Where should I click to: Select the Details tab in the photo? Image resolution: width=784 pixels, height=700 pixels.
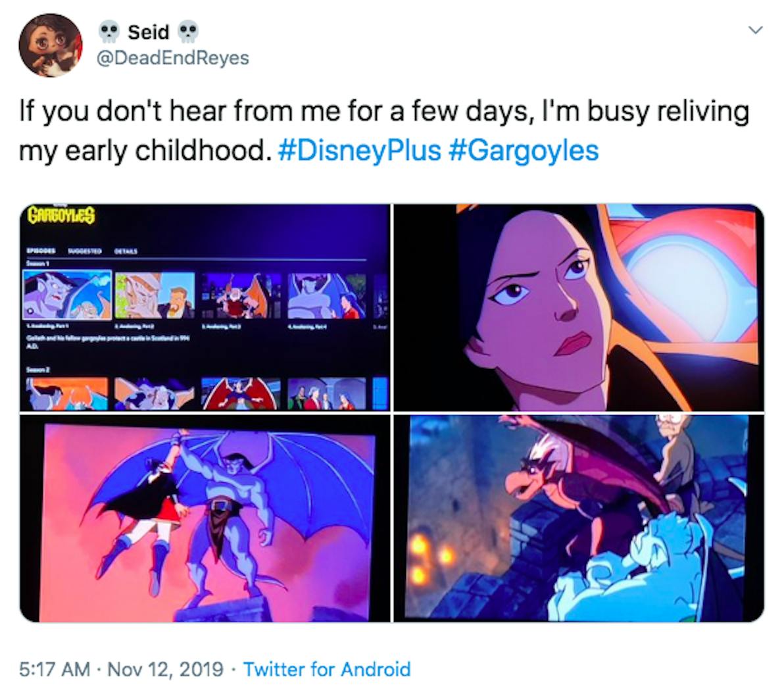(x=126, y=251)
